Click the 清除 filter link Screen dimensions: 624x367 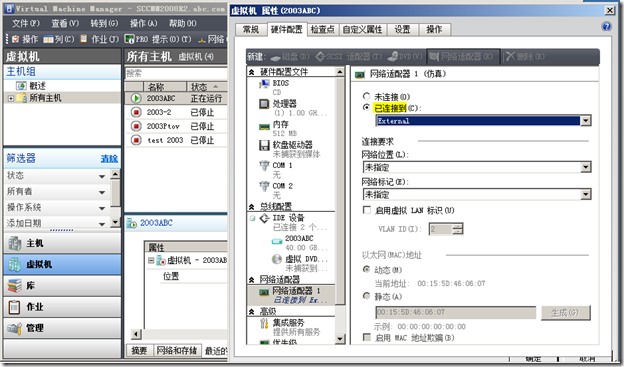pyautogui.click(x=109, y=158)
